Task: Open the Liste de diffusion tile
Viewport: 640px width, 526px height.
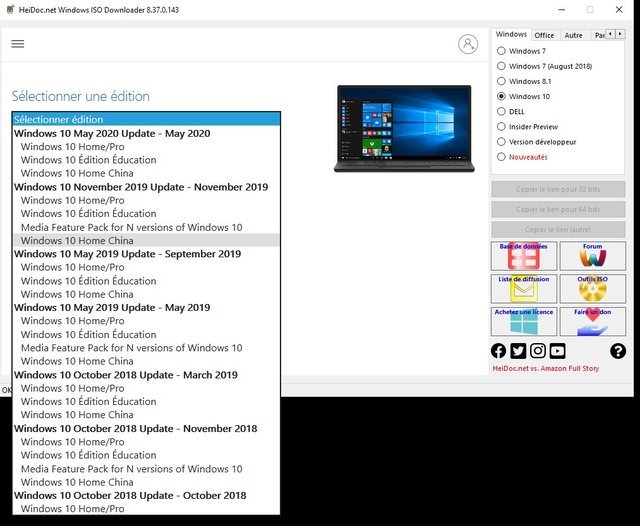Action: (x=524, y=289)
